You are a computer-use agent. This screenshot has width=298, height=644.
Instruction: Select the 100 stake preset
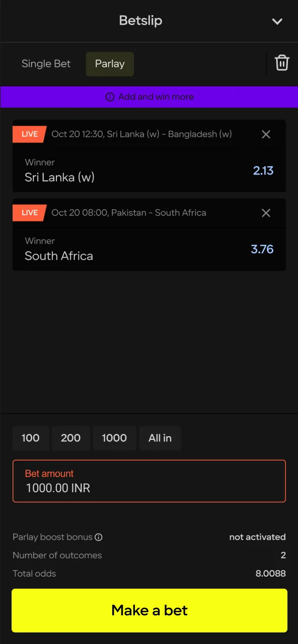(31, 438)
